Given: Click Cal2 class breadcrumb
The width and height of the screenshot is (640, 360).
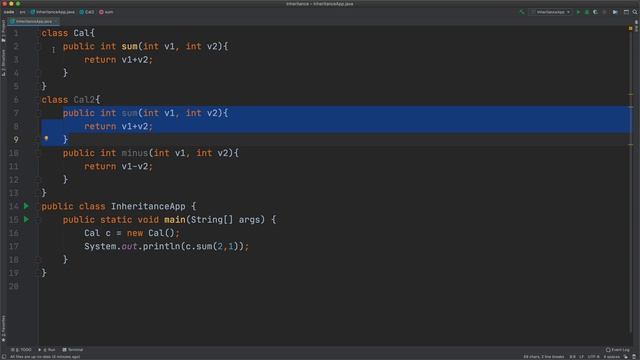Looking at the screenshot, I should [87, 12].
